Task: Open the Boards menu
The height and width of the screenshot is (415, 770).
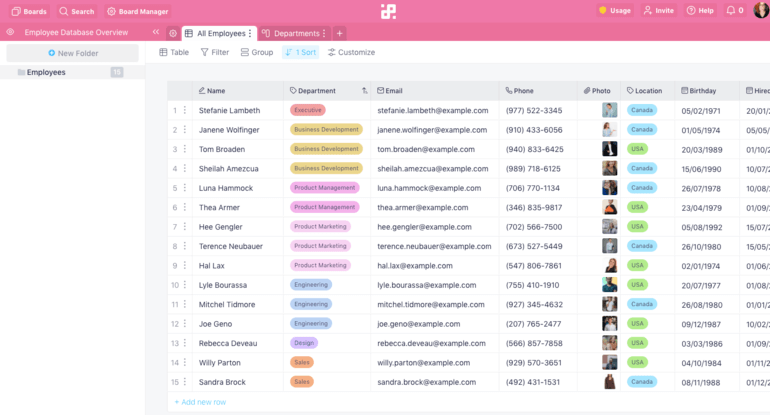Action: [x=29, y=11]
